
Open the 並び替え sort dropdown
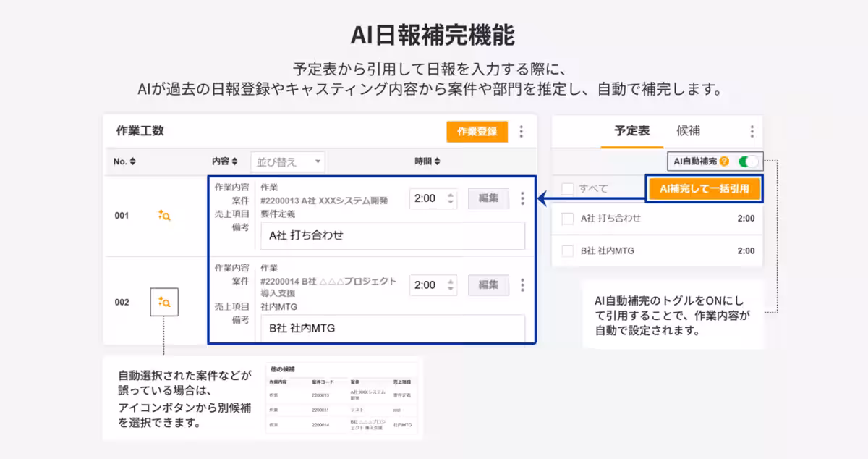click(x=288, y=161)
